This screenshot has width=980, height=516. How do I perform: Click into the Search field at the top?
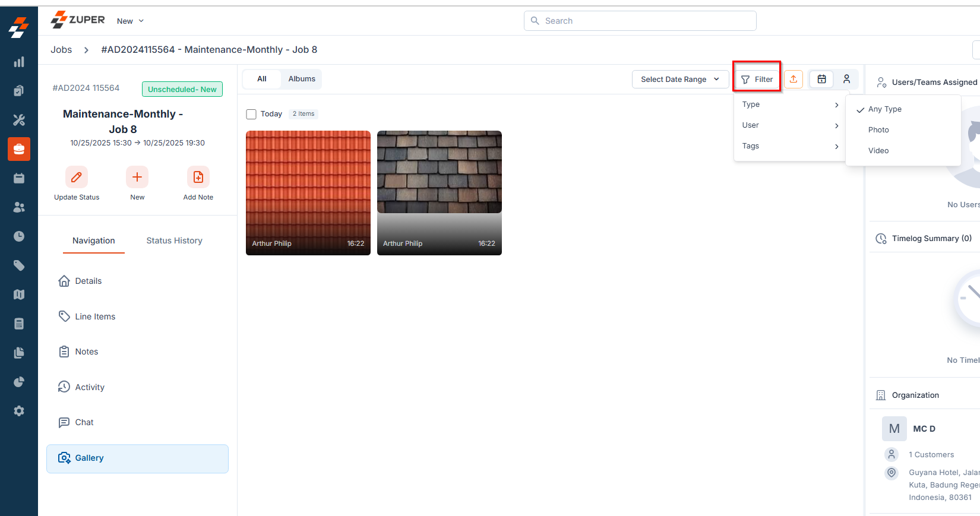(x=640, y=21)
